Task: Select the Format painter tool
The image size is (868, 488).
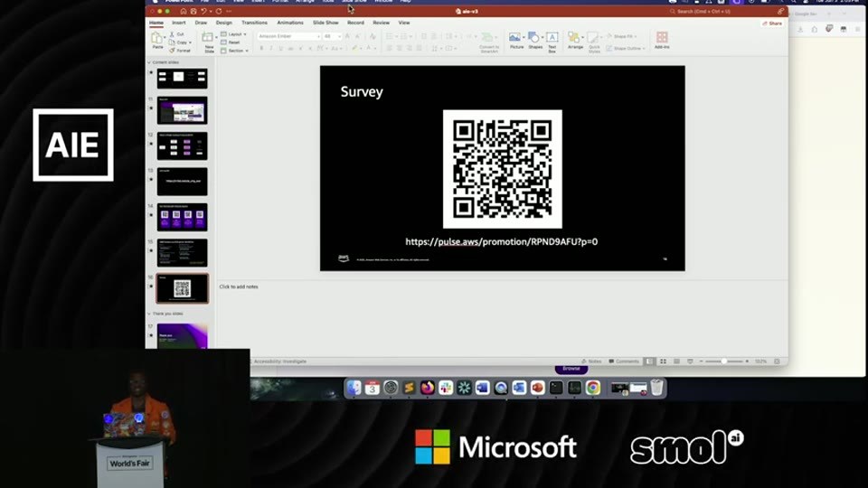Action: [180, 51]
